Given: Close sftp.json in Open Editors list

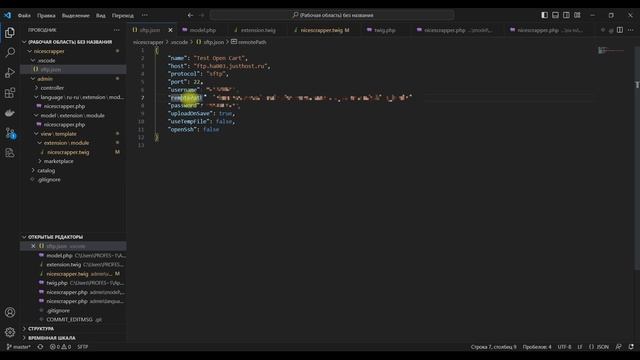Looking at the screenshot, I should point(33,246).
